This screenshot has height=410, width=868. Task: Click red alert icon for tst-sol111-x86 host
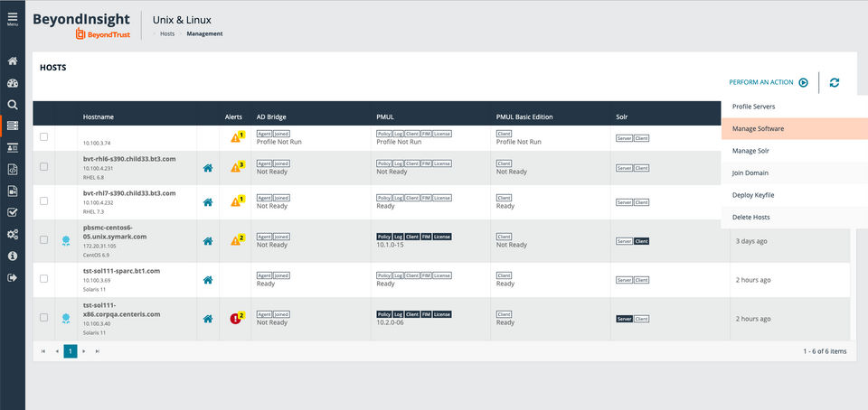pos(235,318)
